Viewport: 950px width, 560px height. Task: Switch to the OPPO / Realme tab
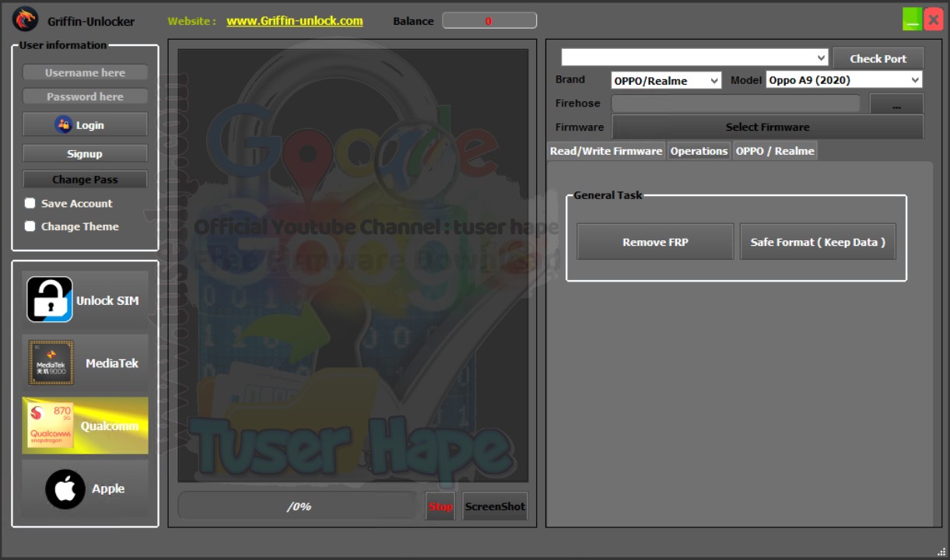click(775, 151)
